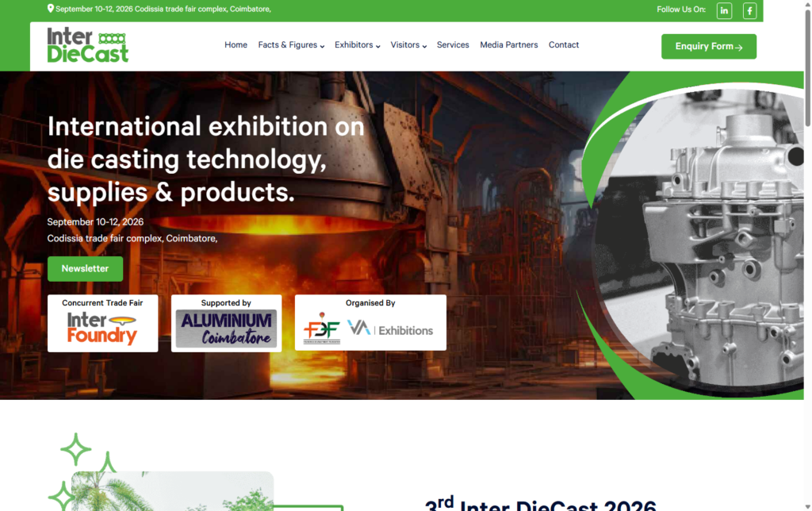Screen dimensions: 812x511
Task: Click the location pin icon
Action: point(51,9)
